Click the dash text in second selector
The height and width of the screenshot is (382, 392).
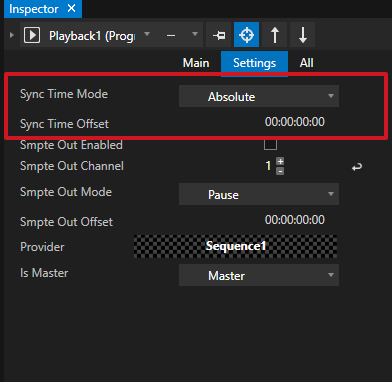pyautogui.click(x=171, y=35)
